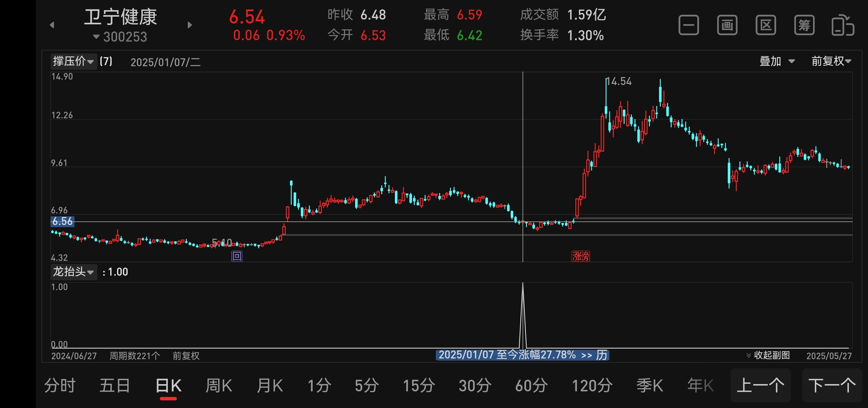Click the minus icon in top toolbar
The image size is (868, 408).
point(689,25)
